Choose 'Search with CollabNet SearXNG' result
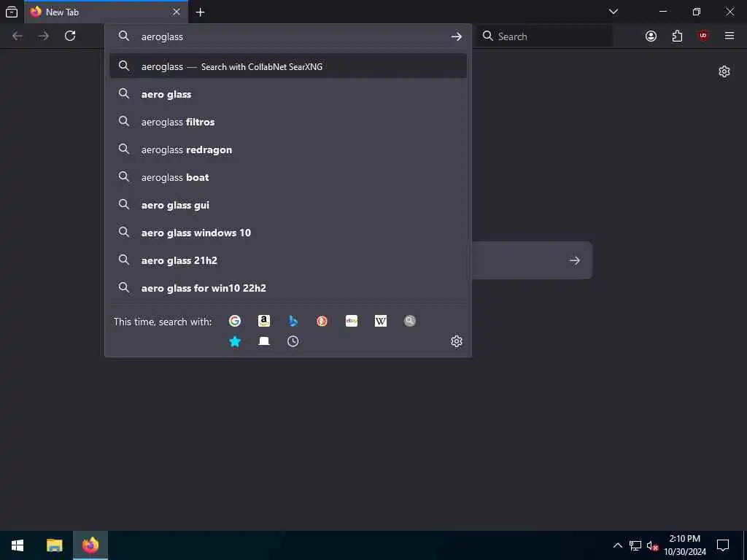 tap(287, 66)
